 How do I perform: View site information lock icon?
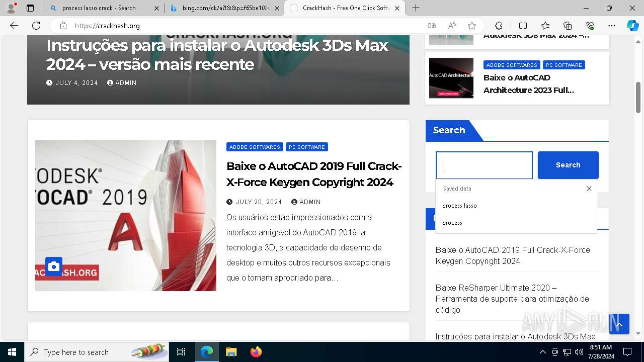tap(63, 26)
